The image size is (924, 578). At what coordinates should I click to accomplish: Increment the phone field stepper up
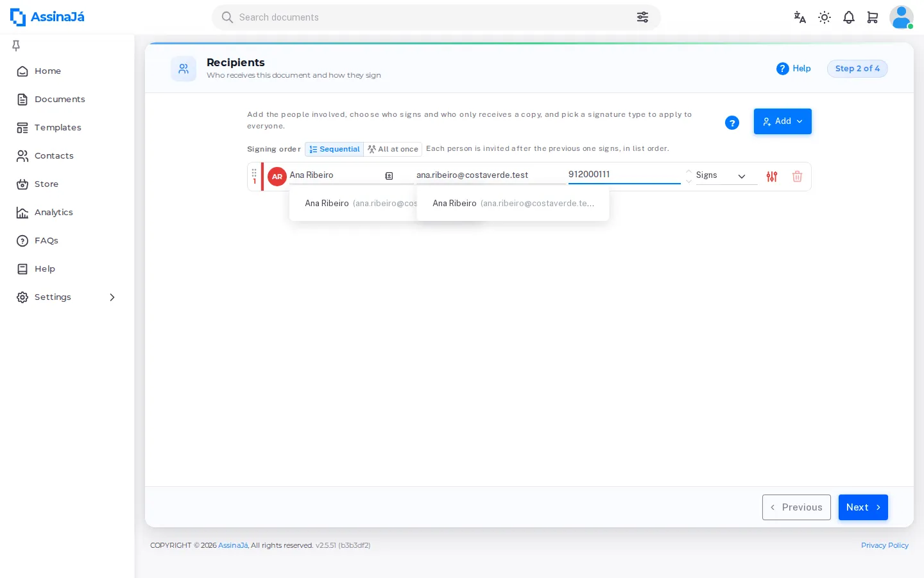click(x=689, y=171)
